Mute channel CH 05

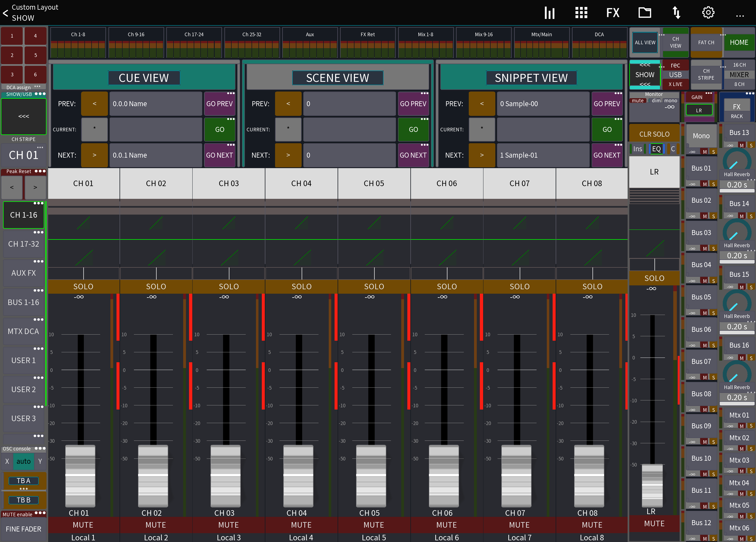pyautogui.click(x=374, y=525)
